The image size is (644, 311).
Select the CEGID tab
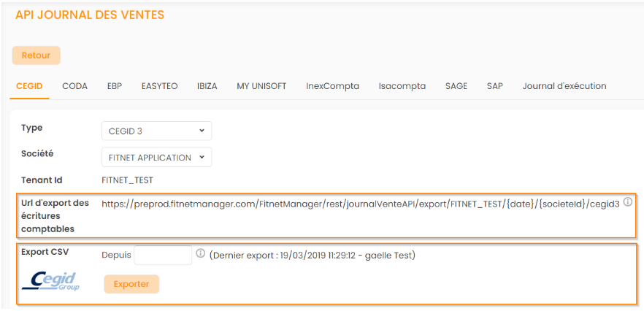coord(29,86)
